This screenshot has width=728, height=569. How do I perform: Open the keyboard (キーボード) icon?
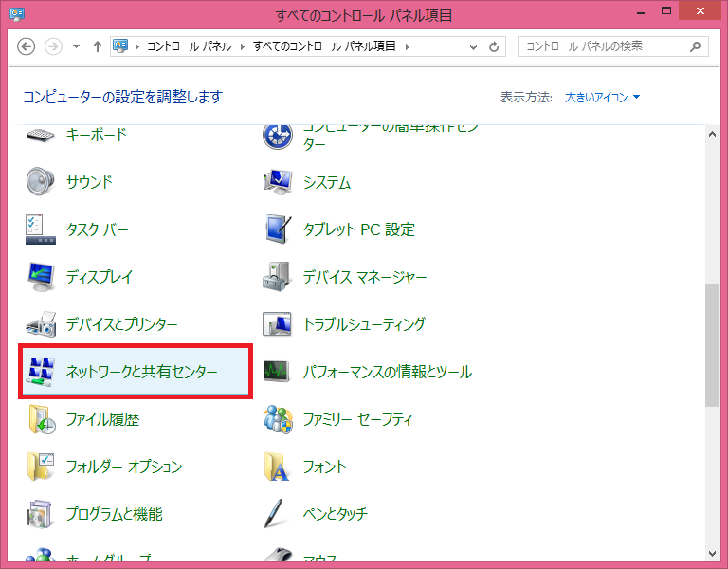[41, 136]
